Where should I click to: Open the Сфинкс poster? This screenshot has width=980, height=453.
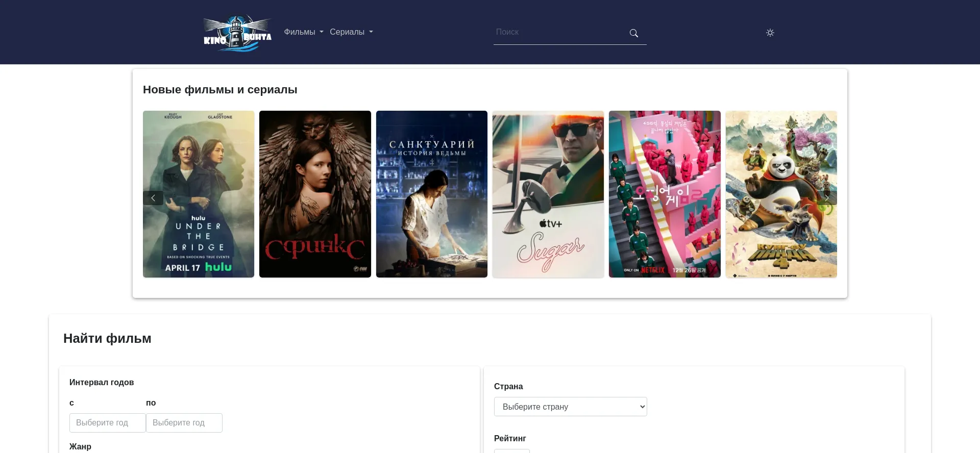tap(315, 194)
